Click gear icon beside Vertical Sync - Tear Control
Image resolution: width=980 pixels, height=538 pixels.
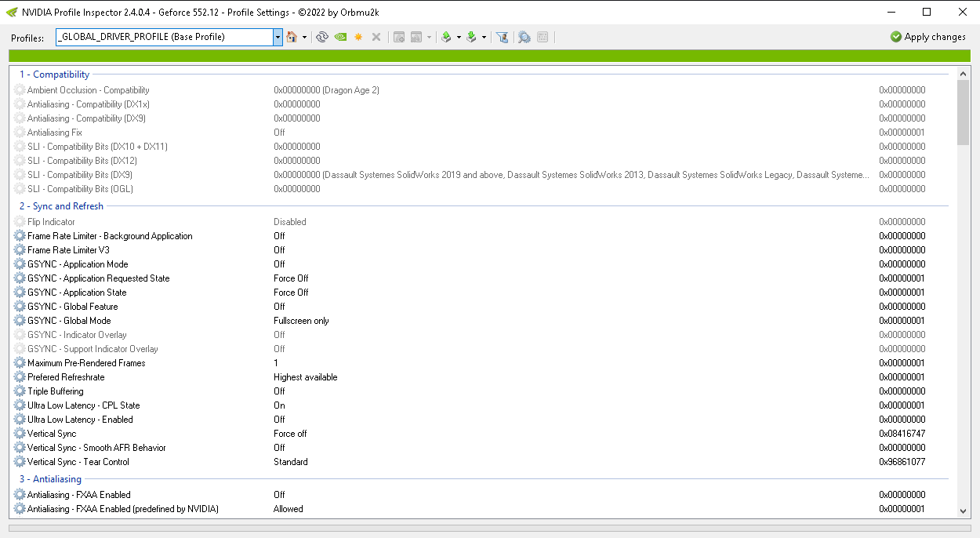pyautogui.click(x=20, y=462)
